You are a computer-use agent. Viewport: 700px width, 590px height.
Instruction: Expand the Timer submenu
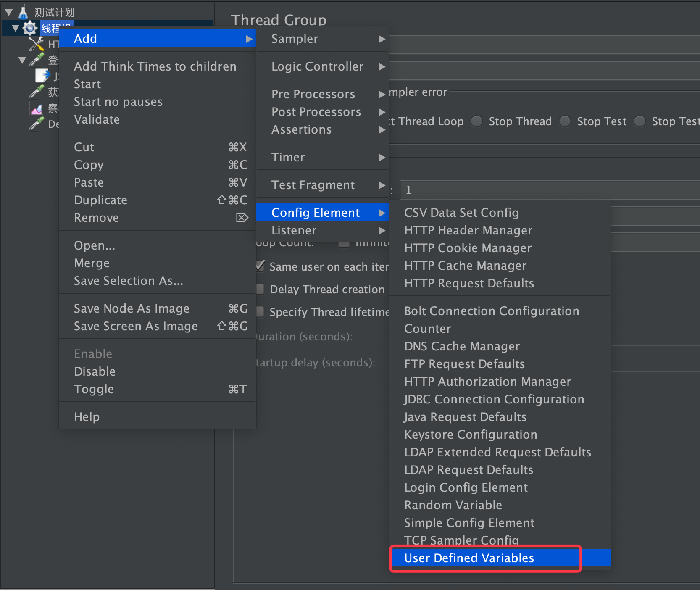[x=323, y=157]
